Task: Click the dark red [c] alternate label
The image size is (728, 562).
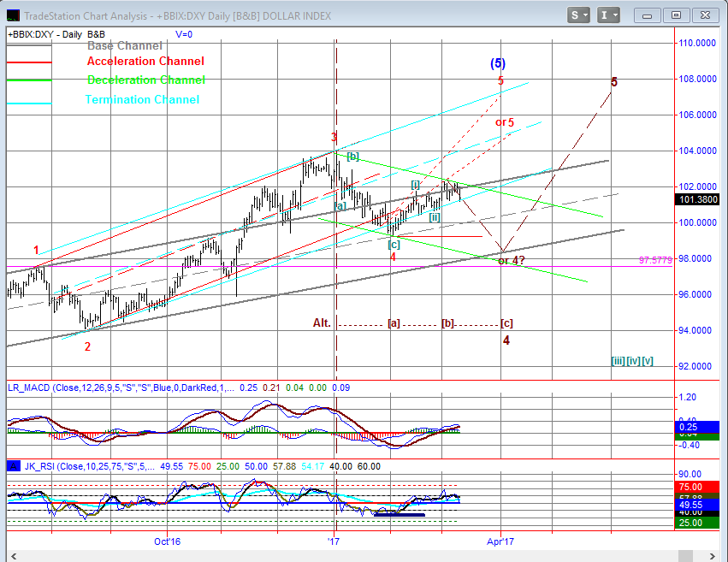Action: tap(506, 323)
